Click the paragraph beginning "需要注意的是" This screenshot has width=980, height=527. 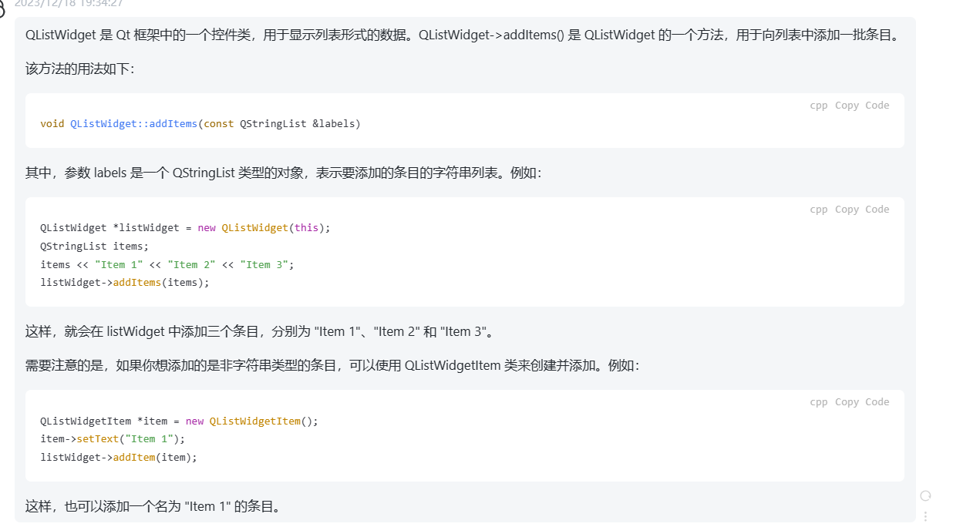point(332,365)
